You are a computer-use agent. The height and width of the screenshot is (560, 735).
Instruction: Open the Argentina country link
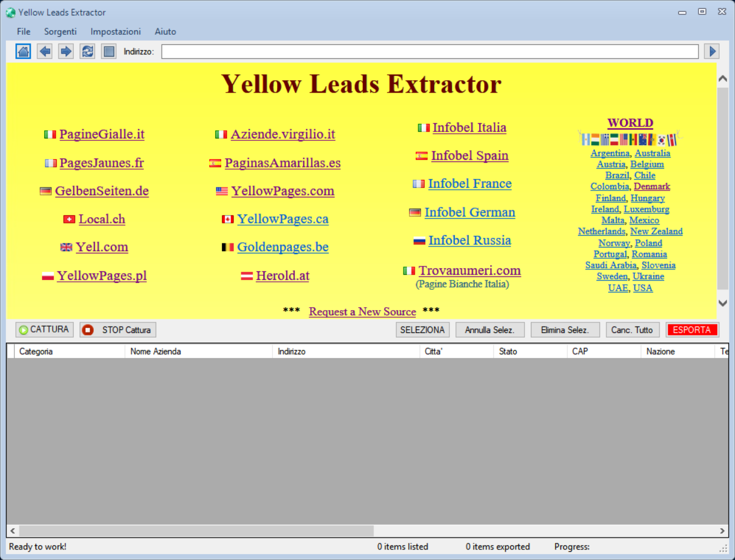click(x=610, y=153)
